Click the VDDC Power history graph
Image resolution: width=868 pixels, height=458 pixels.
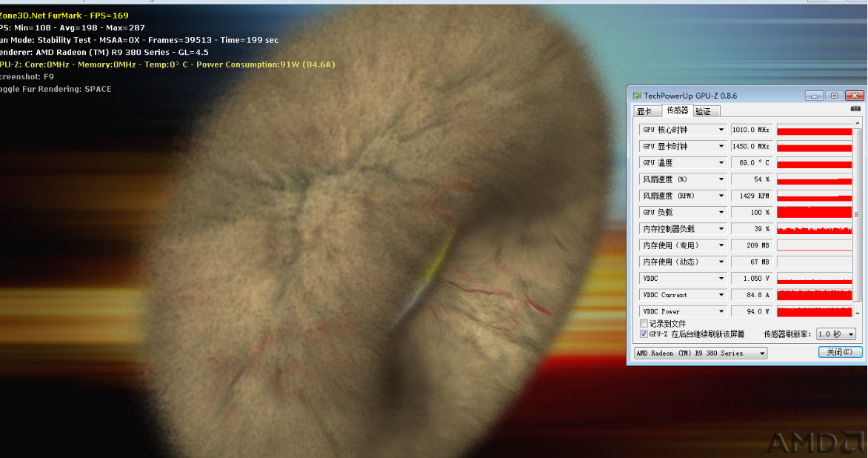coord(814,312)
